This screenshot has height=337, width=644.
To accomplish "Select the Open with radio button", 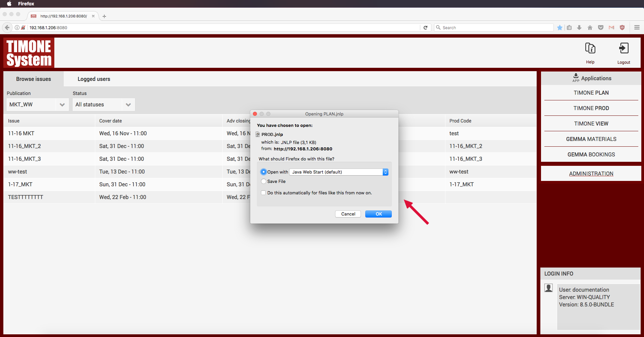I will pos(264,172).
